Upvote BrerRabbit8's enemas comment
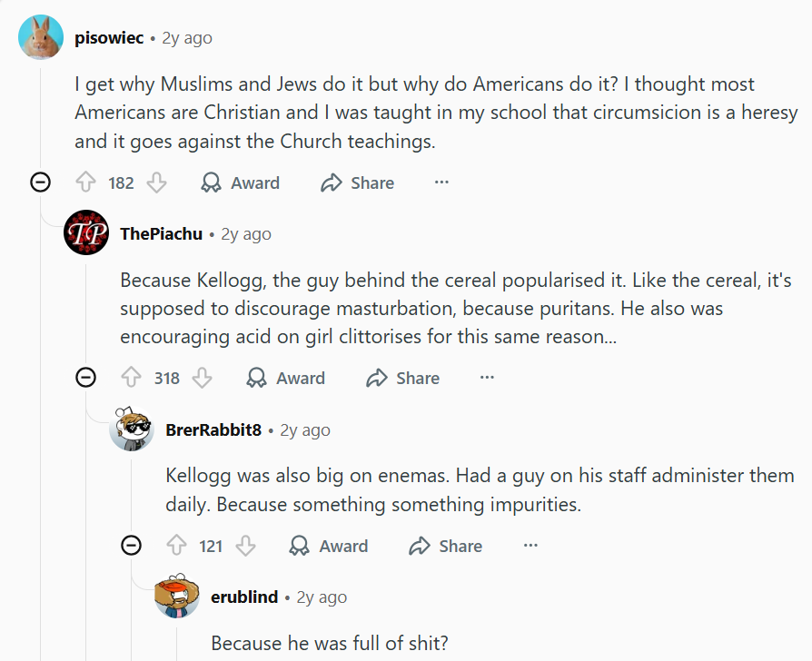Screen dimensions: 812x661 (x=177, y=546)
